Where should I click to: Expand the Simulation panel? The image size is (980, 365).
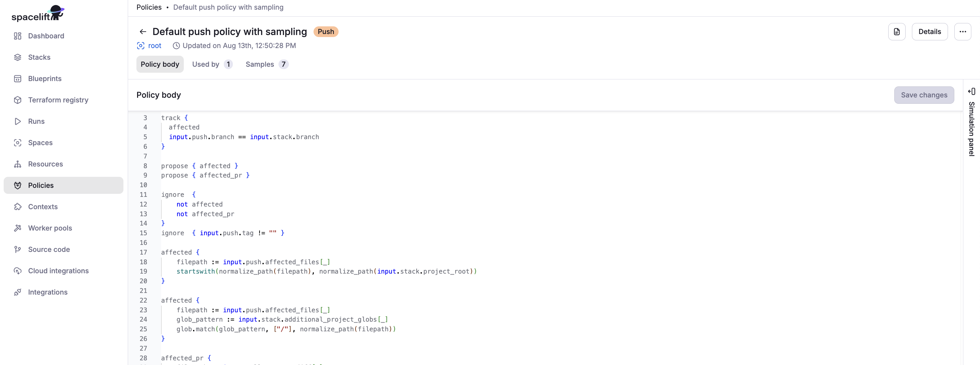971,91
